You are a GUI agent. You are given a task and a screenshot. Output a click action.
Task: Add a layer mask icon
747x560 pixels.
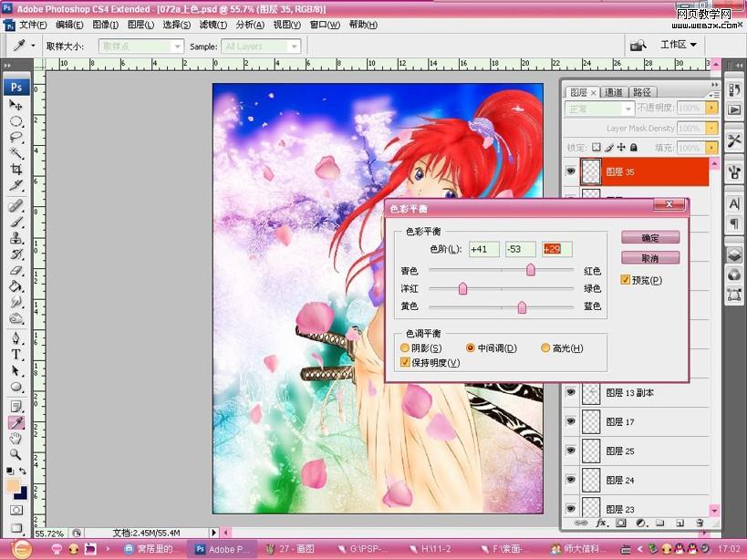(x=621, y=523)
